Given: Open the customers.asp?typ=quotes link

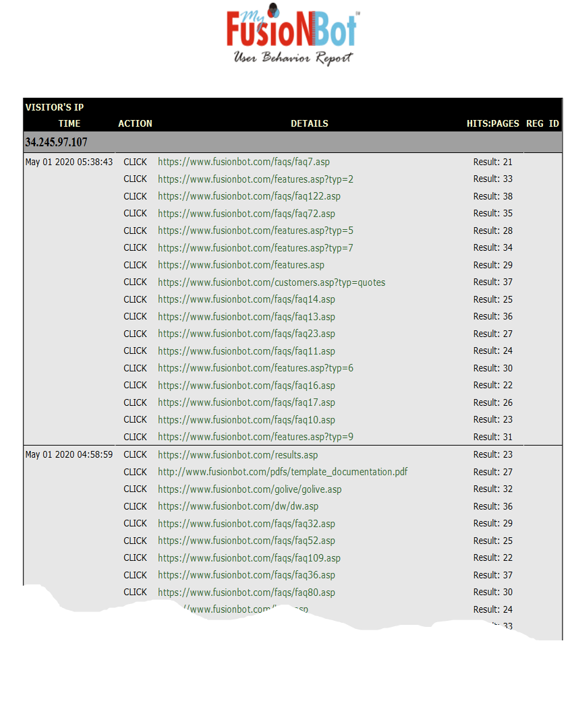Looking at the screenshot, I should point(272,282).
